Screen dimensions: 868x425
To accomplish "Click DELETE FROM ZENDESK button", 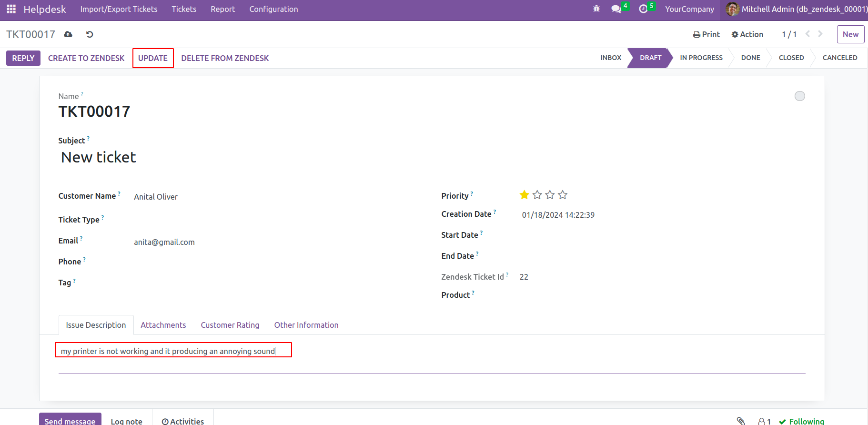I will [225, 58].
